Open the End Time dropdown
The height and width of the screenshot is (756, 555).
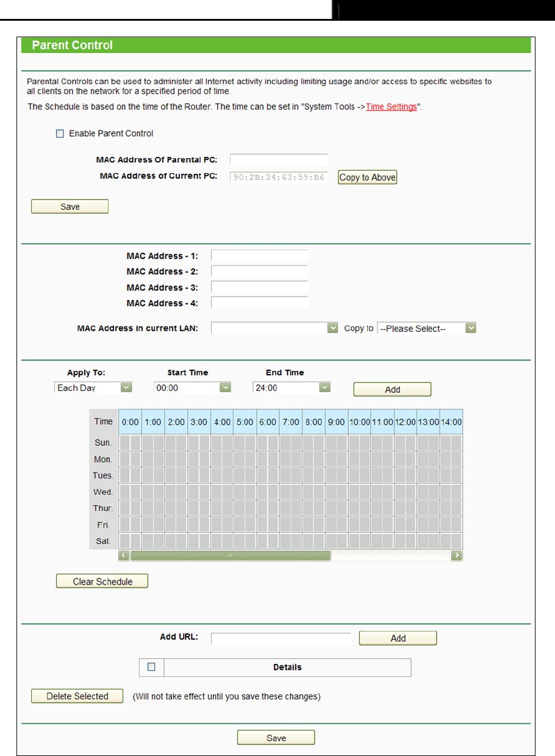pos(291,388)
